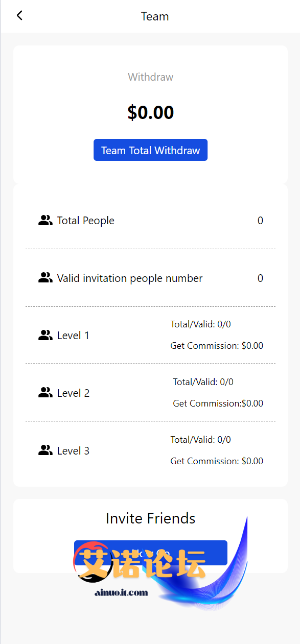The height and width of the screenshot is (644, 300).
Task: Open the Level 1 row
Action: pos(150,335)
